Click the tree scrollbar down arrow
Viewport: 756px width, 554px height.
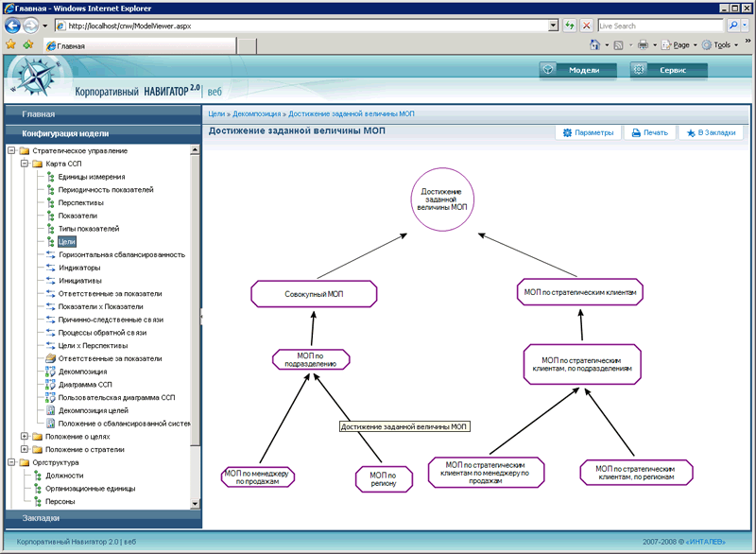point(195,503)
